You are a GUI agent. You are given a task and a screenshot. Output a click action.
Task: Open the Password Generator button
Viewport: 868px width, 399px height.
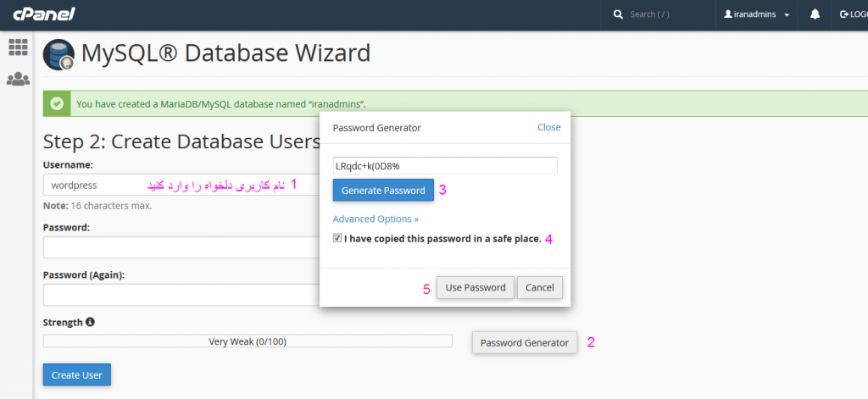pos(524,342)
